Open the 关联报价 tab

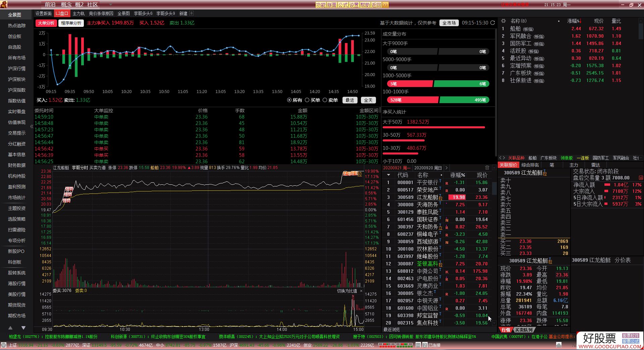tap(508, 165)
